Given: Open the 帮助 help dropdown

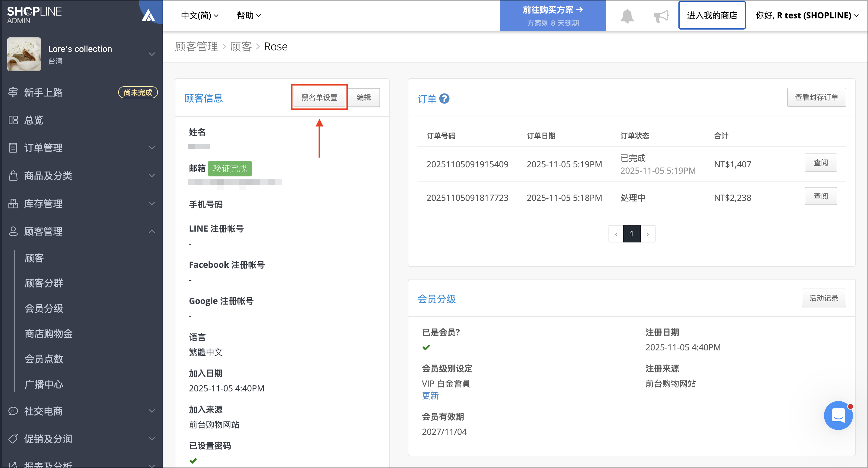Looking at the screenshot, I should 249,15.
